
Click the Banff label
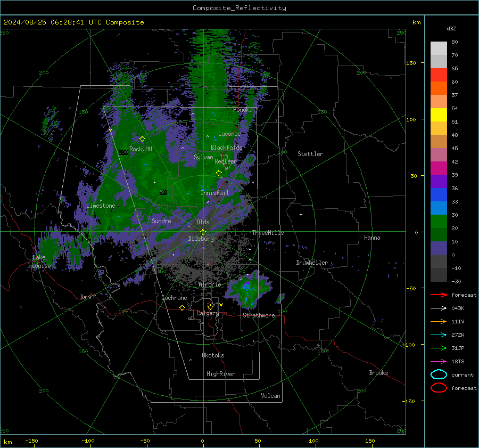click(88, 297)
